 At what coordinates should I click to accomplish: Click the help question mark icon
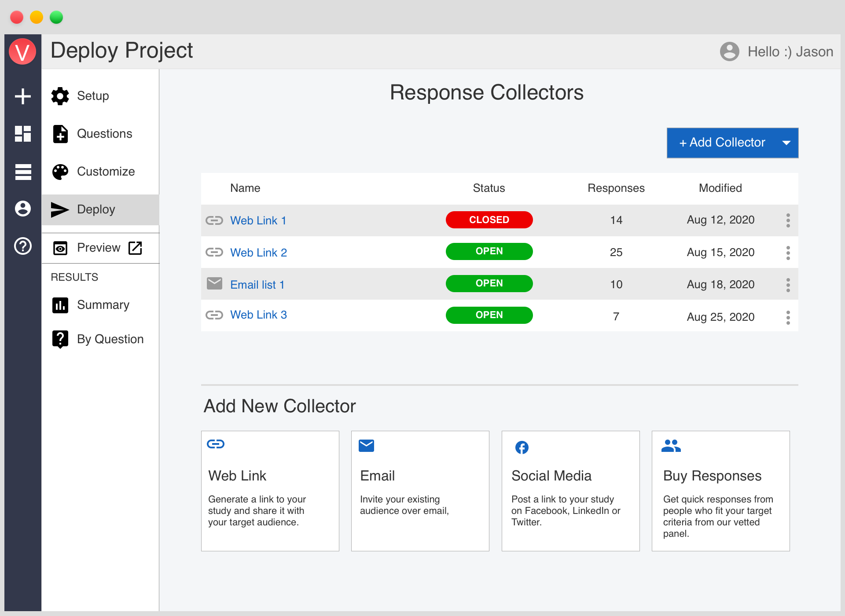click(x=23, y=246)
